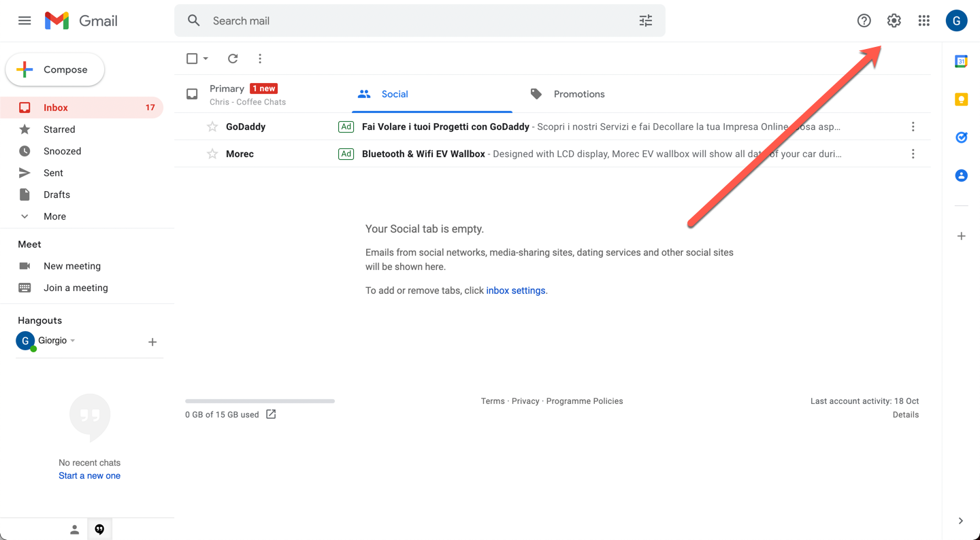Open Google Keep side panel
The height and width of the screenshot is (540, 980).
962,99
